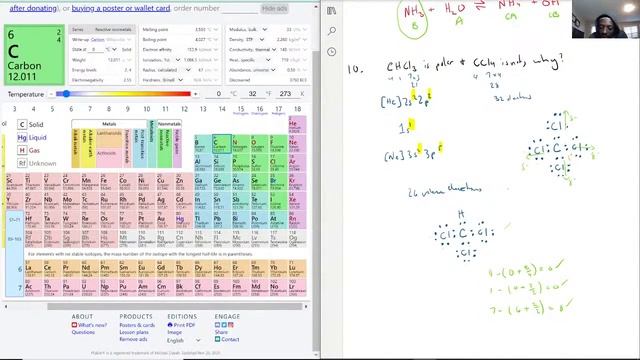
Task: Click the Liquid Hg legend box
Action: pyautogui.click(x=22, y=138)
